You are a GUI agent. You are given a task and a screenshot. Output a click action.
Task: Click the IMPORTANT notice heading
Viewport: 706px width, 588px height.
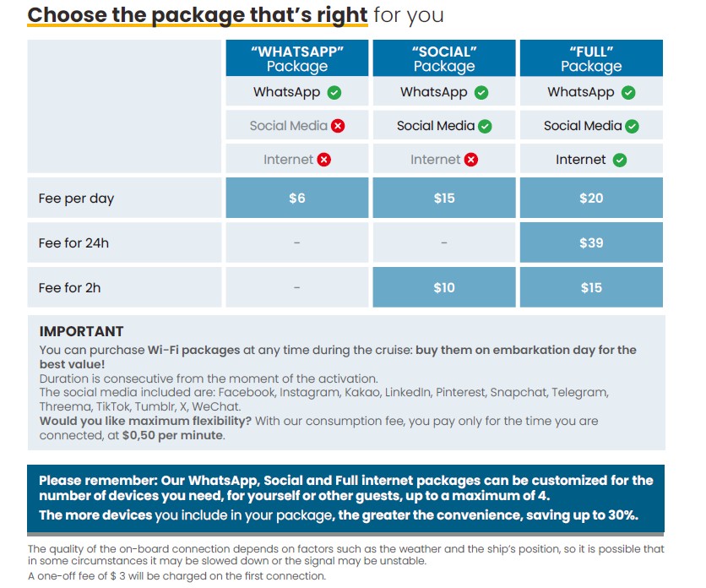(x=81, y=331)
